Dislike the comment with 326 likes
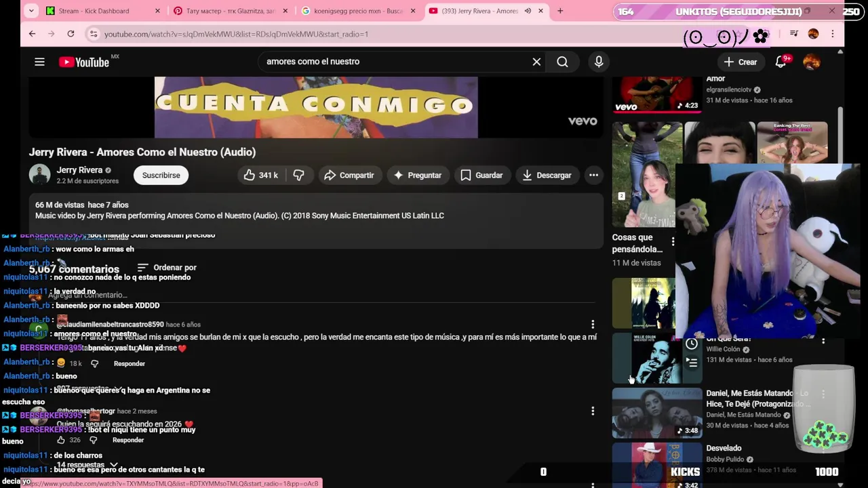Screen dimensions: 868x488 pos(94,440)
